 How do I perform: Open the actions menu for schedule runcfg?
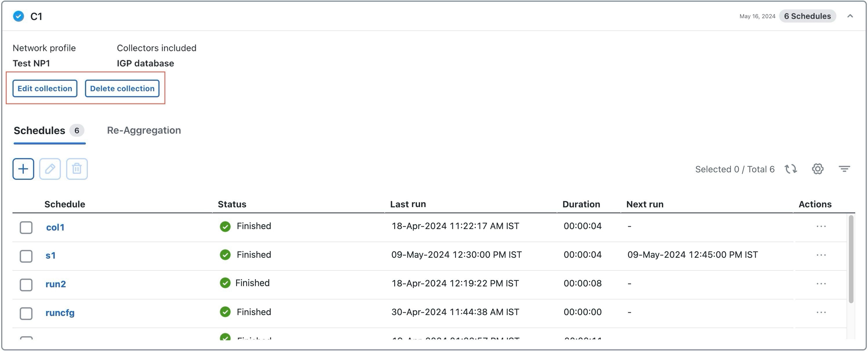point(821,312)
